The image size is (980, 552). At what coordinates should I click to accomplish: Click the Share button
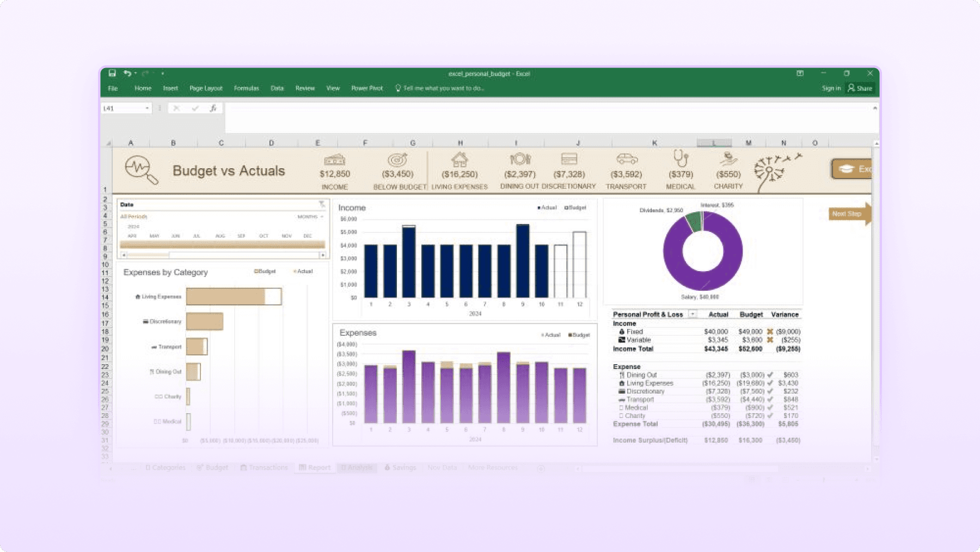tap(860, 88)
